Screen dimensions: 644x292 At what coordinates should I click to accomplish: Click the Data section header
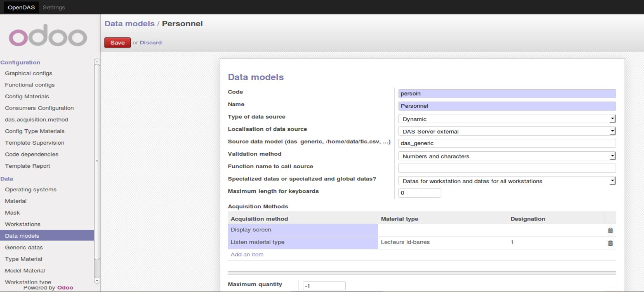point(7,178)
